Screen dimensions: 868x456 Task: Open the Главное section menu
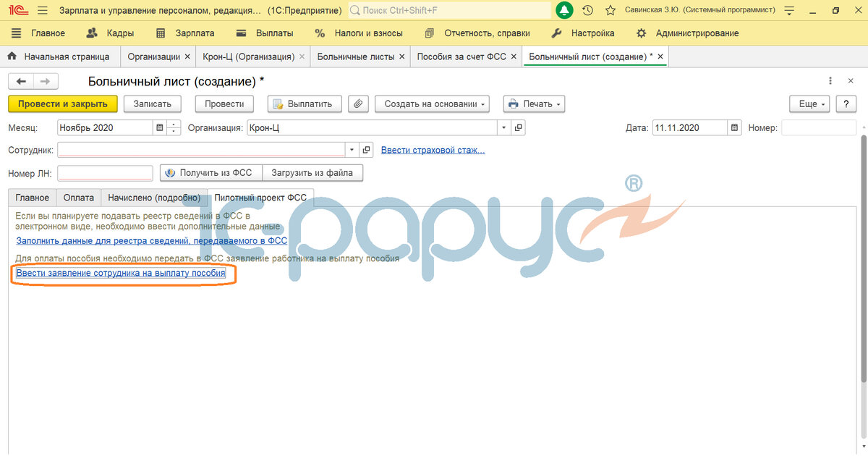pos(39,33)
